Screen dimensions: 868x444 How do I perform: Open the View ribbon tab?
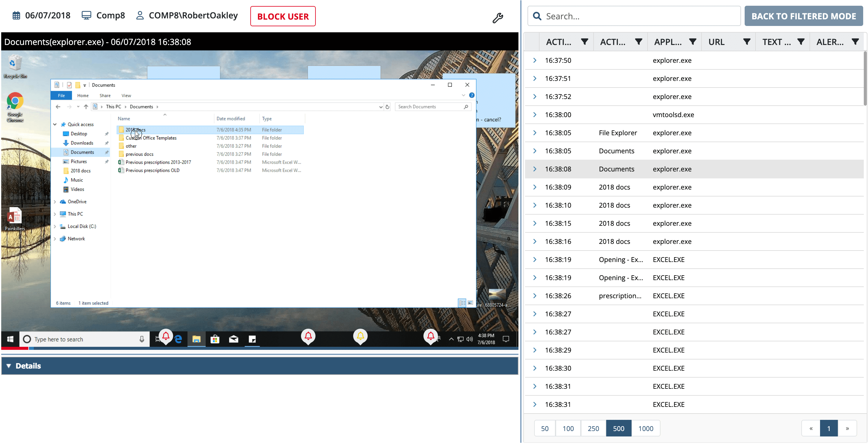tap(126, 96)
